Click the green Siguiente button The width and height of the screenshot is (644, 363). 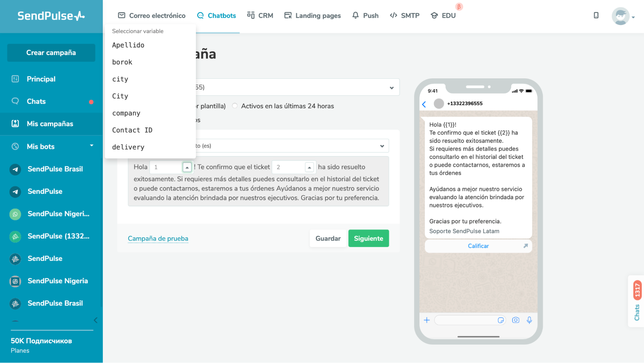click(369, 238)
